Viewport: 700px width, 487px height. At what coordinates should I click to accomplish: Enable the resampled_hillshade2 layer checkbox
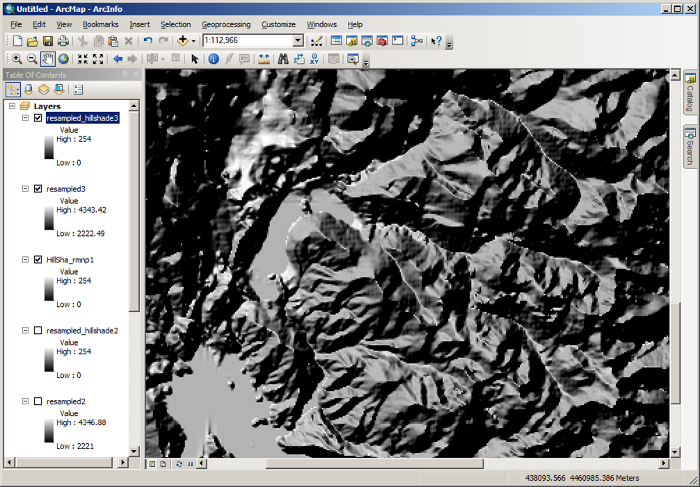tap(38, 330)
